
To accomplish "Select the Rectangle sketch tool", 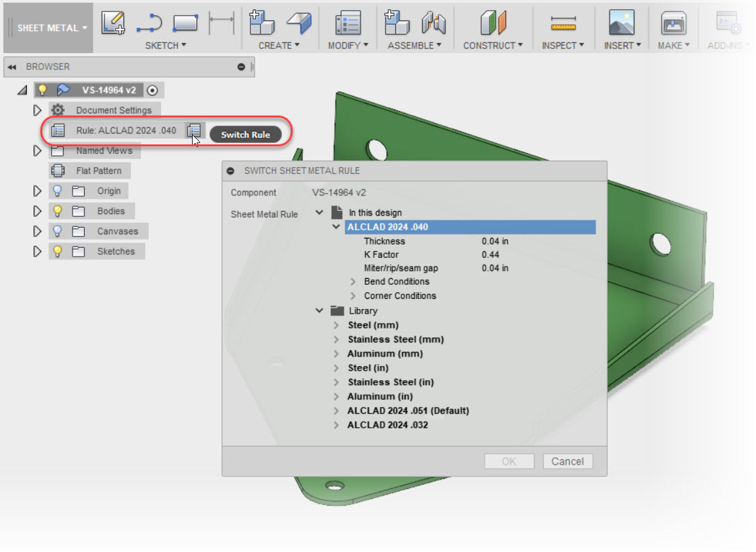I will [x=185, y=21].
